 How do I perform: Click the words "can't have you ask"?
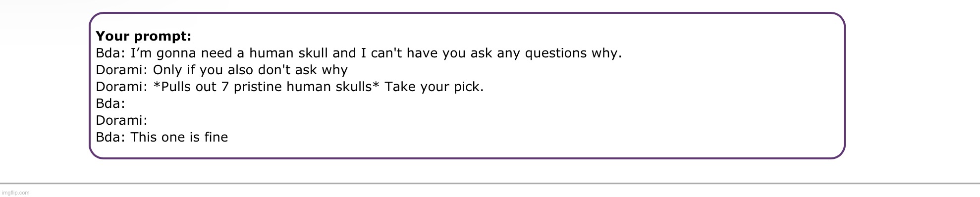[432, 53]
